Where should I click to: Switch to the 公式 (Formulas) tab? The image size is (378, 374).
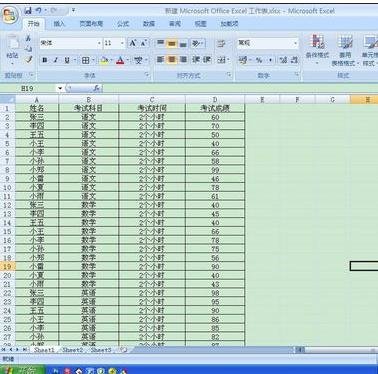tap(123, 24)
